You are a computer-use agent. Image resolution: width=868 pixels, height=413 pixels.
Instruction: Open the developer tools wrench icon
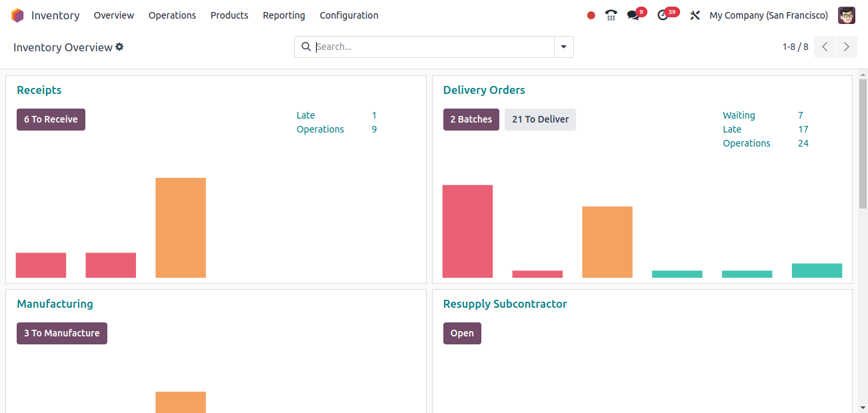[x=695, y=15]
